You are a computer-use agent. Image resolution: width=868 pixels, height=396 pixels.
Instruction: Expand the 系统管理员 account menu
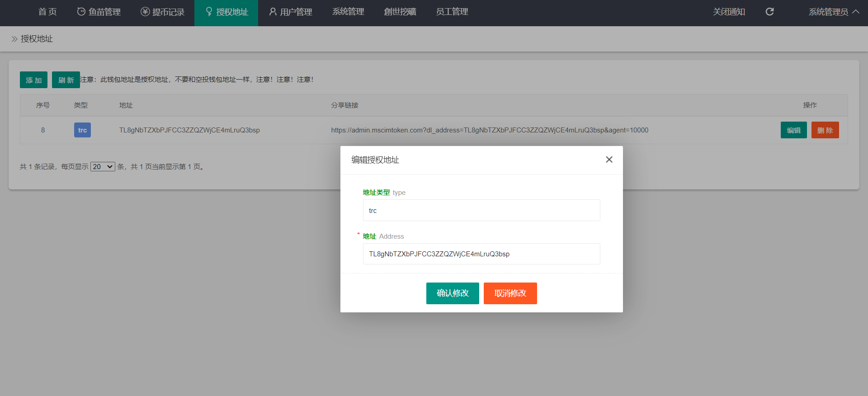(x=834, y=12)
